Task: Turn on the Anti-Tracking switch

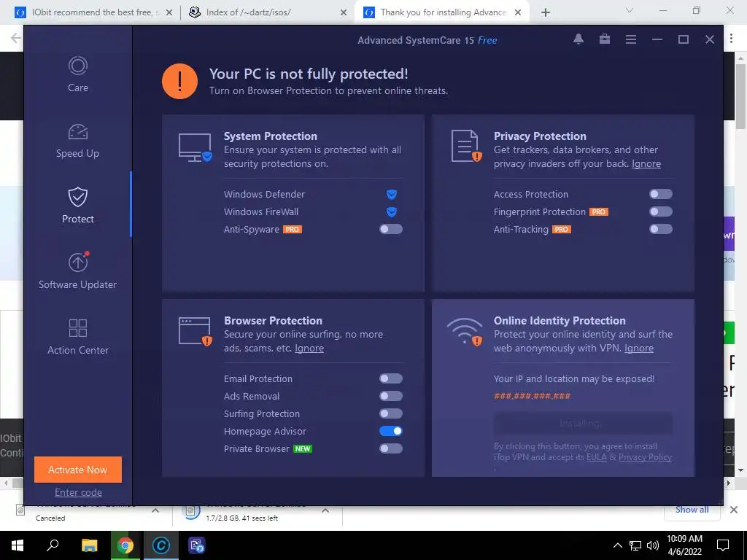Action: 661,229
